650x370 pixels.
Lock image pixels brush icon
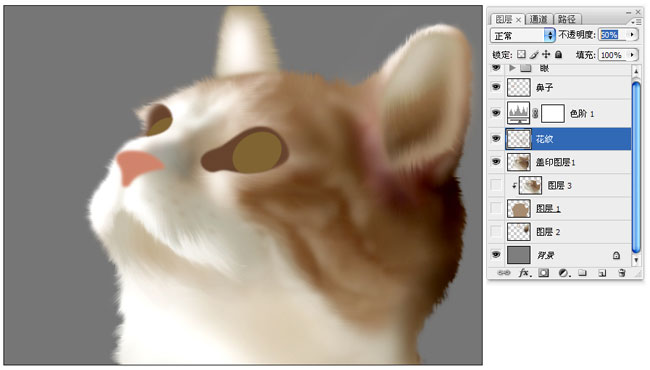coord(534,54)
